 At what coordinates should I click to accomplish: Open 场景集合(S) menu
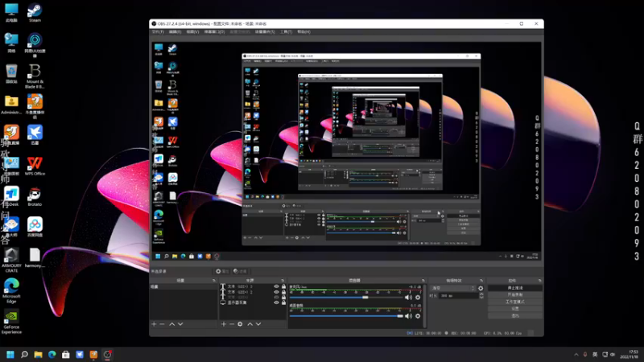[265, 32]
